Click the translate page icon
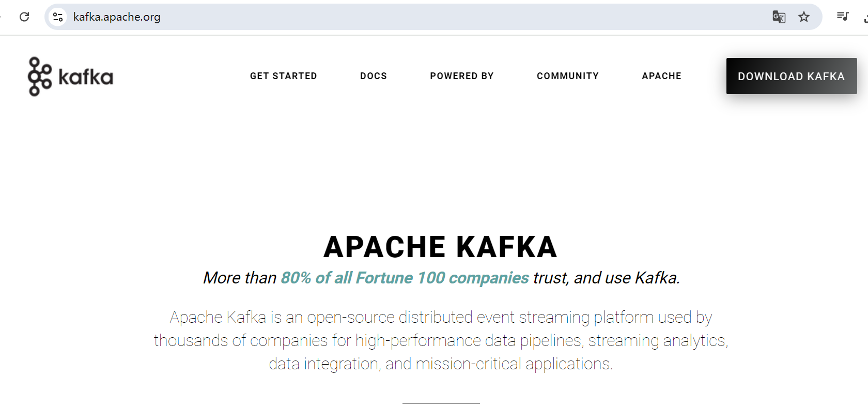The image size is (868, 405). [x=779, y=17]
